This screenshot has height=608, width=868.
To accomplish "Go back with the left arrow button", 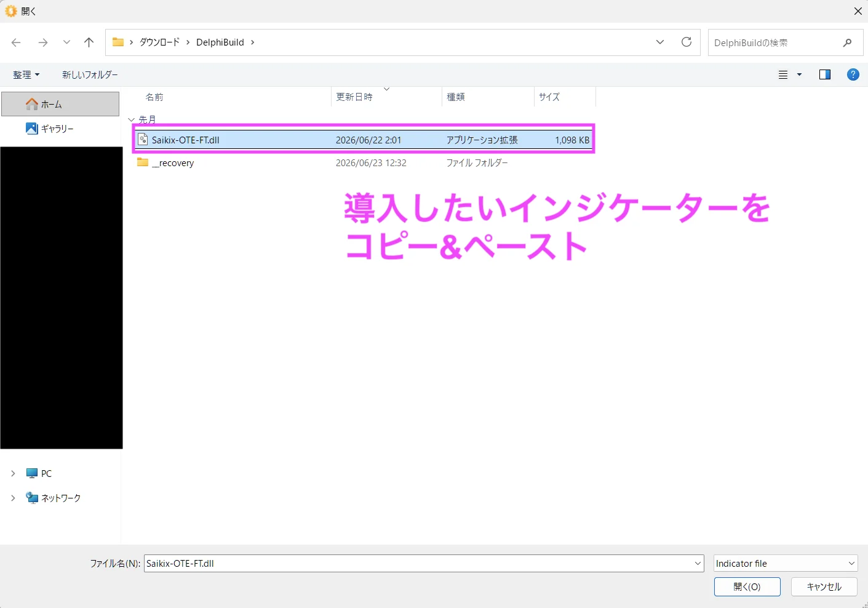I will pos(17,42).
